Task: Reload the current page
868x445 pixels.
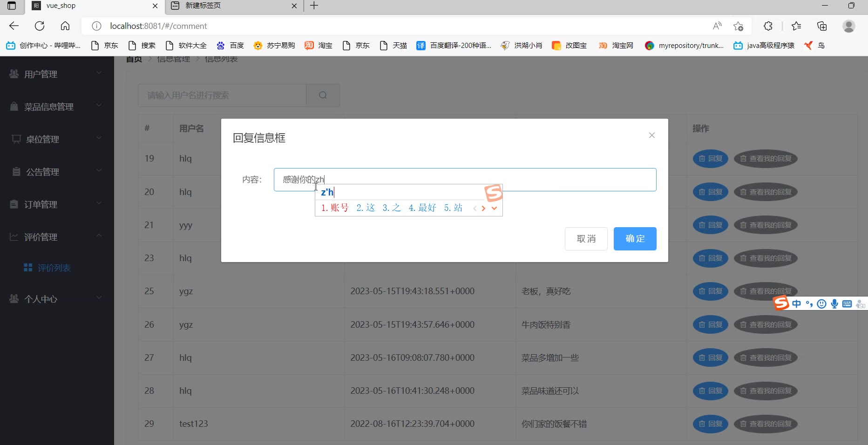Action: tap(40, 26)
